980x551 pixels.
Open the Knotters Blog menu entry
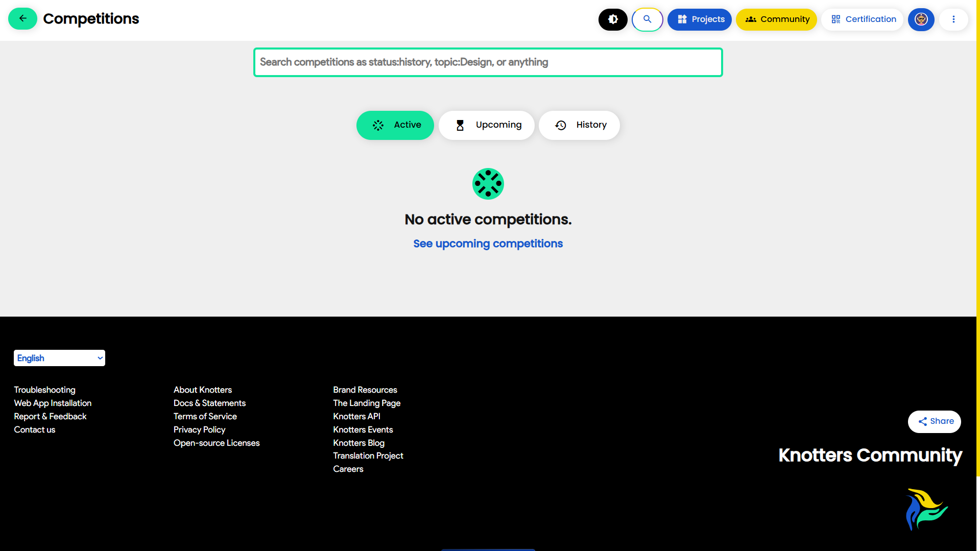point(358,443)
